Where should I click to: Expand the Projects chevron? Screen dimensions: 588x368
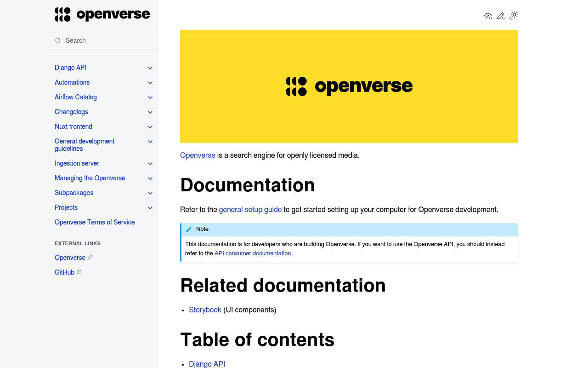point(150,208)
